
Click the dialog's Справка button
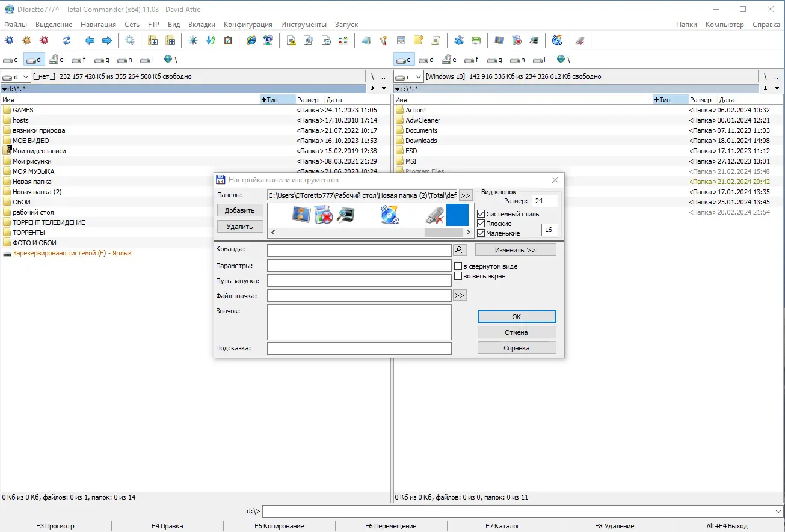(x=517, y=348)
